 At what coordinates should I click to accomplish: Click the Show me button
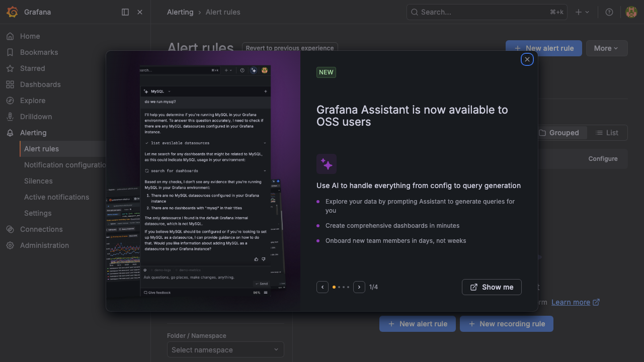pyautogui.click(x=492, y=287)
